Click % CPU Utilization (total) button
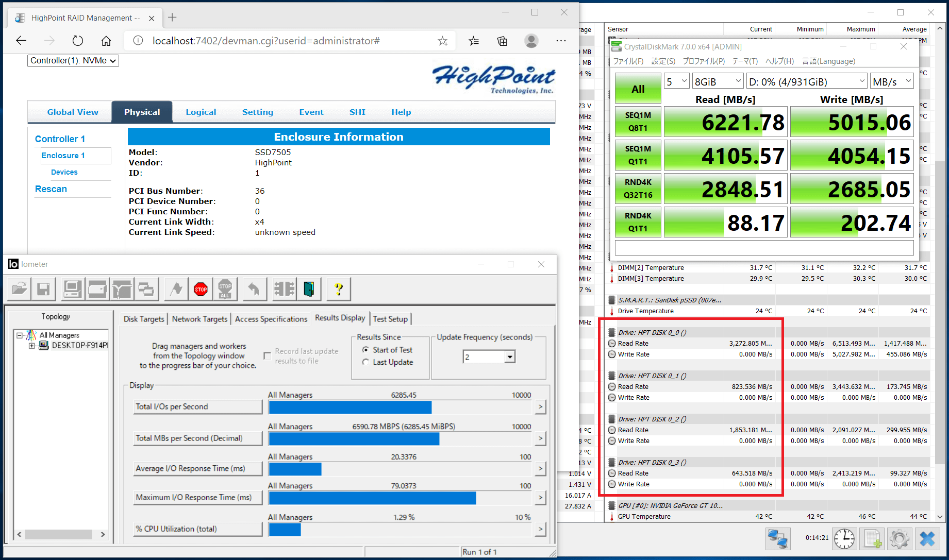This screenshot has height=560, width=949. pyautogui.click(x=198, y=529)
